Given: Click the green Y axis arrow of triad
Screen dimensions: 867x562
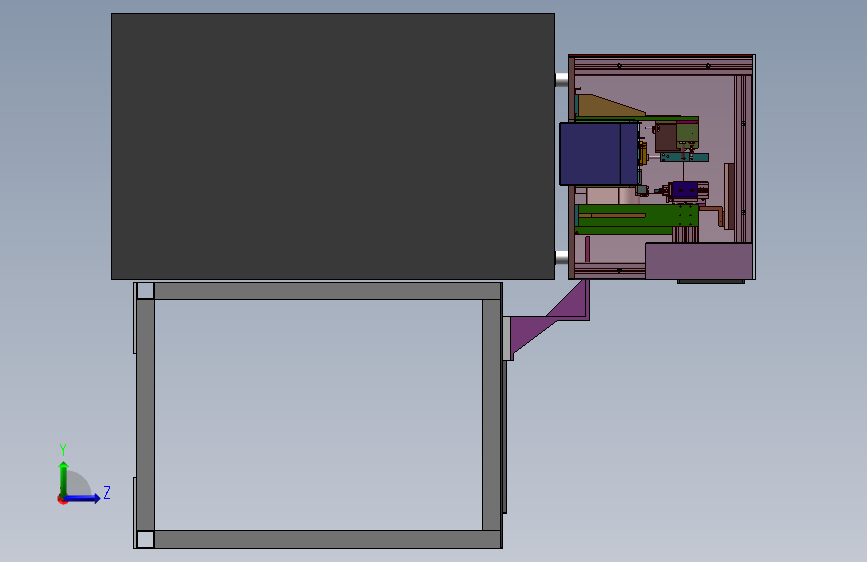Looking at the screenshot, I should pos(64,477).
